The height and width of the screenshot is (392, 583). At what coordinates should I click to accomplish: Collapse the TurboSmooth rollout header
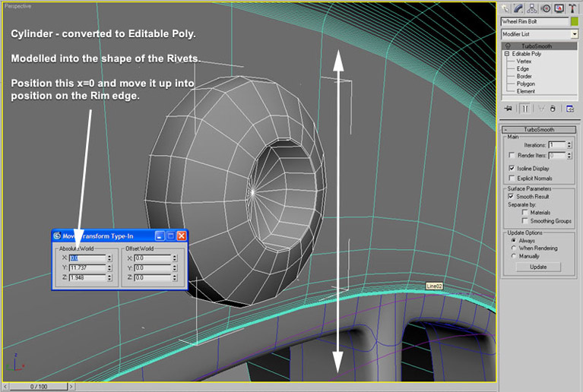(538, 130)
